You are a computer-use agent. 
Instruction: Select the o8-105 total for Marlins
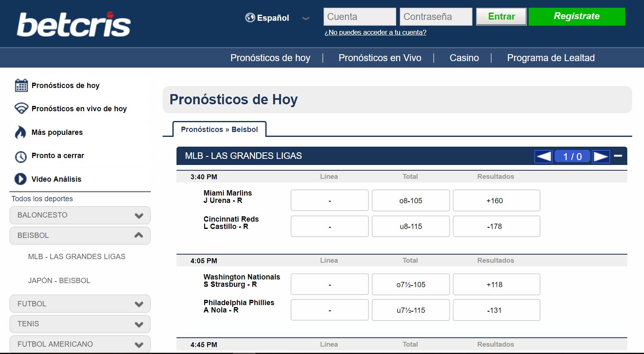click(x=410, y=200)
